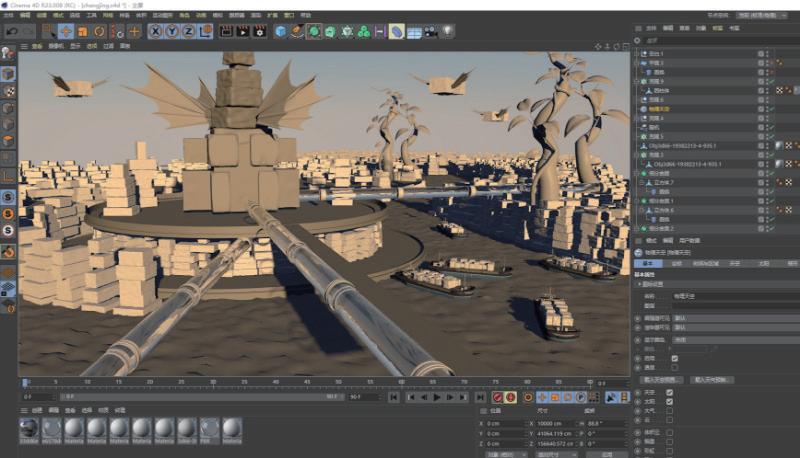Toggle the Z axis lock
Image resolution: width=800 pixels, height=458 pixels.
(x=190, y=31)
